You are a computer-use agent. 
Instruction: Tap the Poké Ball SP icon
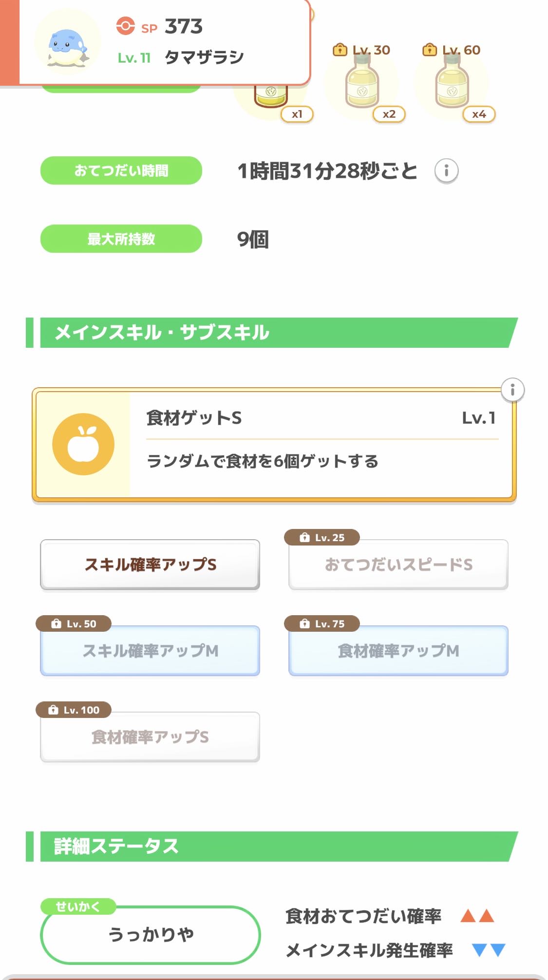[125, 26]
